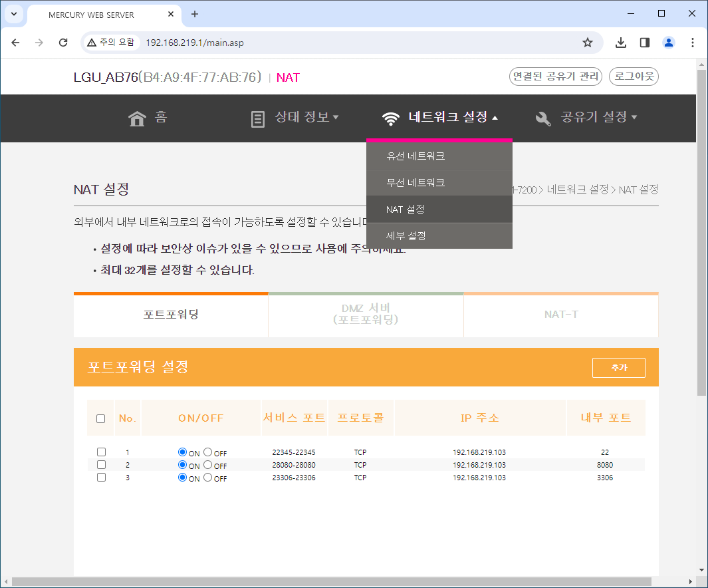The width and height of the screenshot is (708, 588).
Task: Switch to the 포트포워딩 tab
Action: point(171,315)
